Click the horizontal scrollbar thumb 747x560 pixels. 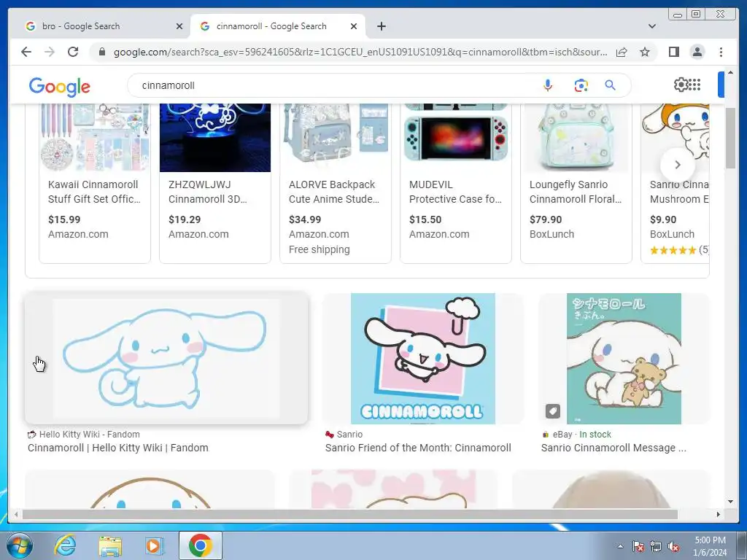(x=350, y=514)
